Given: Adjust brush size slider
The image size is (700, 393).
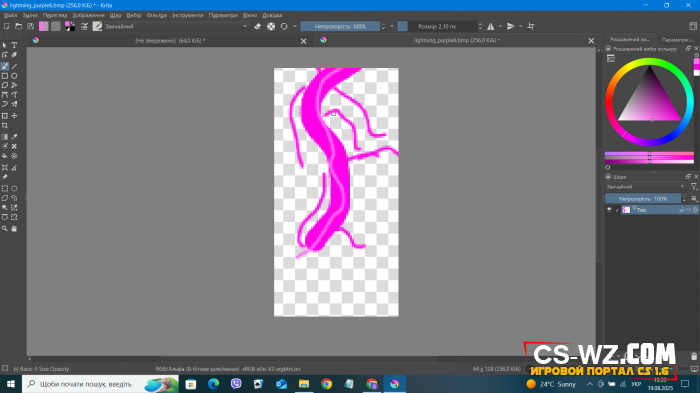Looking at the screenshot, I should click(x=437, y=26).
